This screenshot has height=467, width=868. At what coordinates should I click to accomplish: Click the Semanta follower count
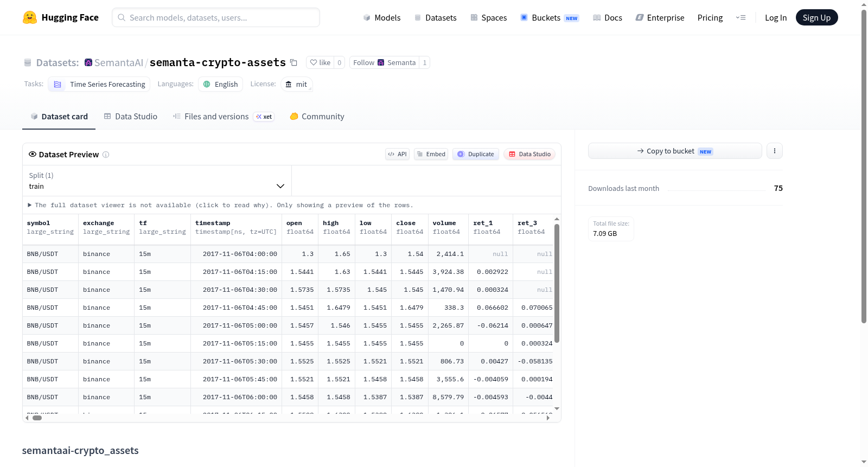click(425, 62)
